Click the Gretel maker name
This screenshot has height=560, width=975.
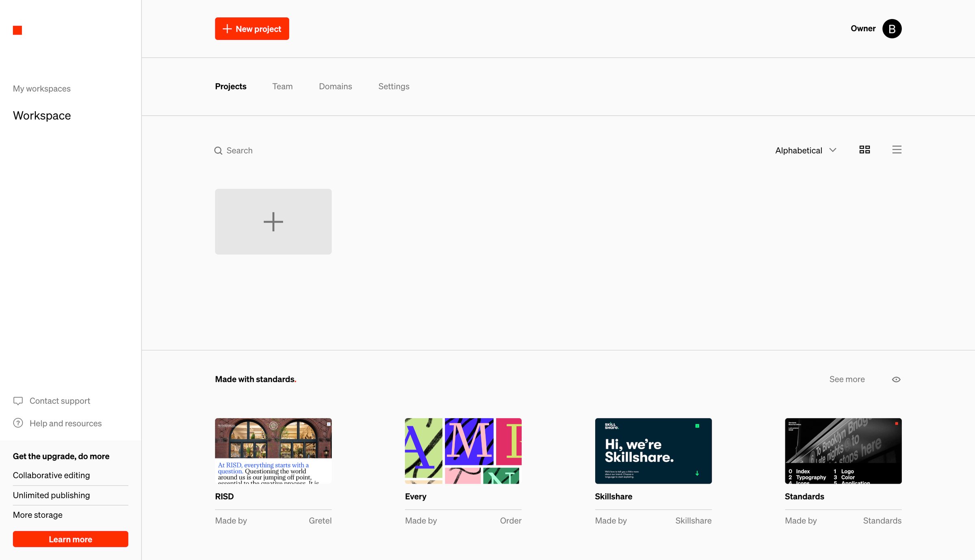point(320,521)
